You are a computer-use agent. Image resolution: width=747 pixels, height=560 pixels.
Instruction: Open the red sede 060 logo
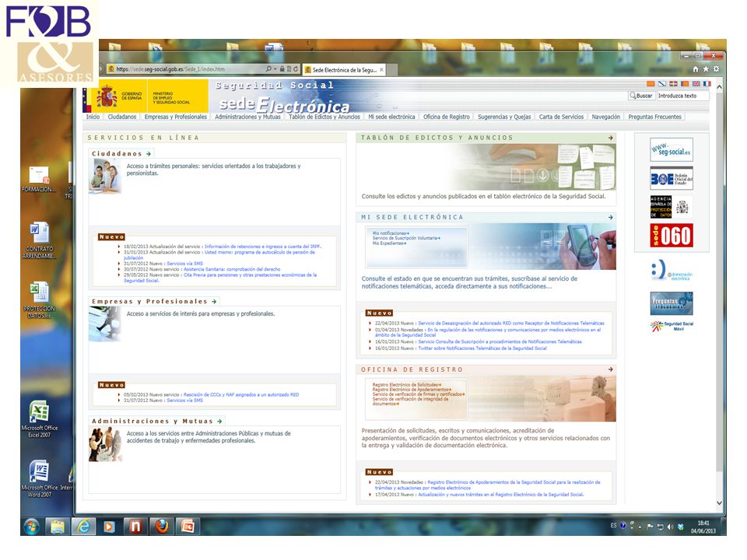tap(672, 236)
